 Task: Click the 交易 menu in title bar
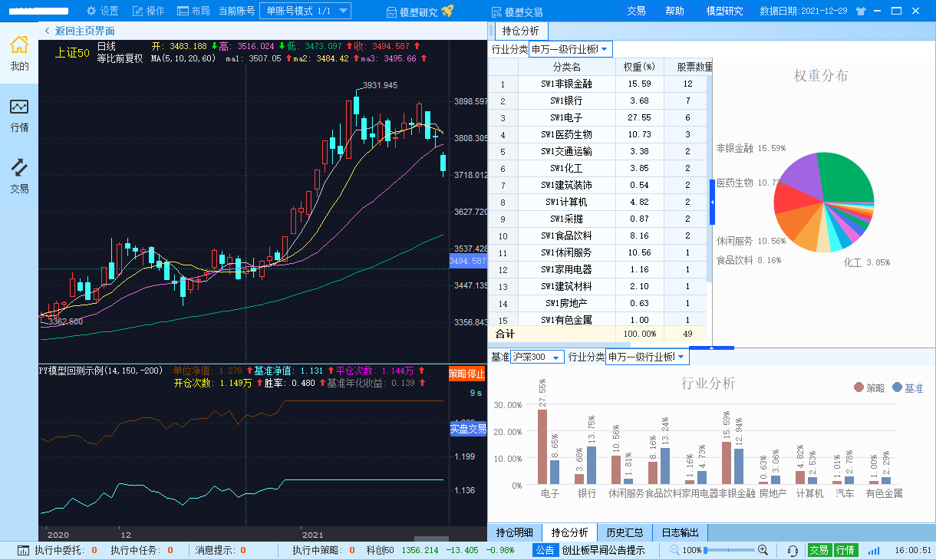(636, 11)
